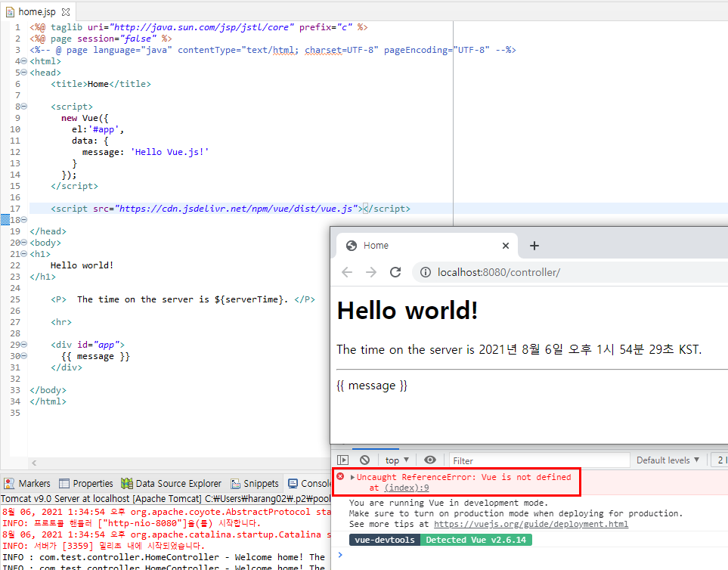The height and width of the screenshot is (570, 728).
Task: Click the Markers tab icon
Action: (9, 484)
